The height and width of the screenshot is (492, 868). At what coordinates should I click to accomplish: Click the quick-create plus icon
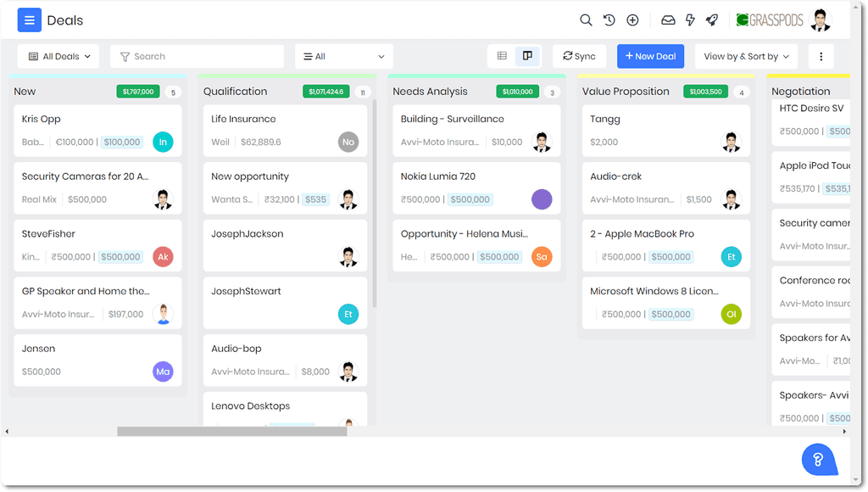632,20
